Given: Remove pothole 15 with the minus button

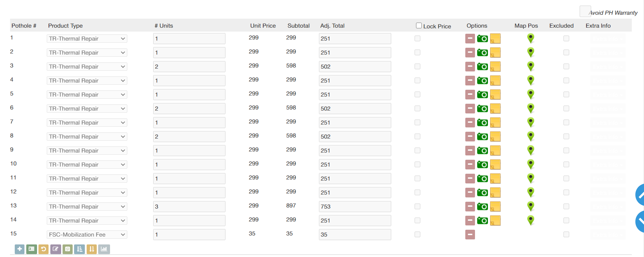Looking at the screenshot, I should pyautogui.click(x=470, y=234).
